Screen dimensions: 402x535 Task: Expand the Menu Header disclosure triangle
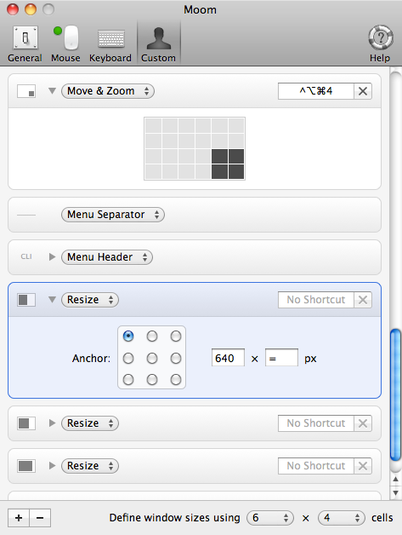pos(52,257)
